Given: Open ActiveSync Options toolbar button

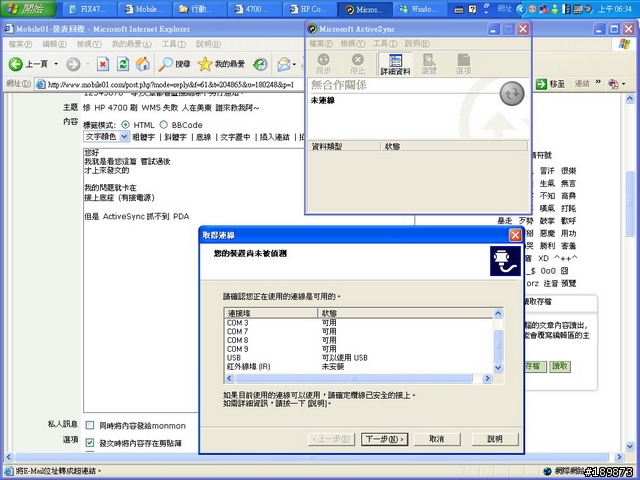Looking at the screenshot, I should 463,64.
